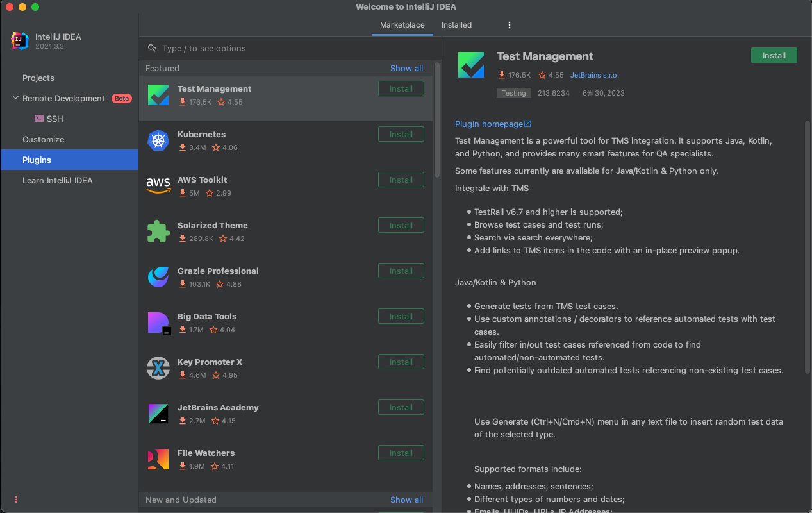The height and width of the screenshot is (513, 812).
Task: Click the Test Management title in details pane
Action: pyautogui.click(x=545, y=56)
